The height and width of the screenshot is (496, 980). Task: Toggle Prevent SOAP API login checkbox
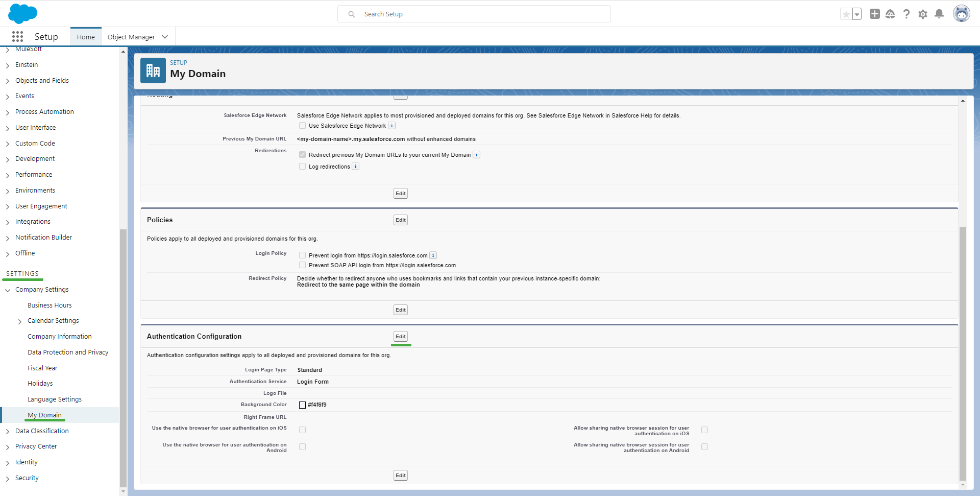coord(303,265)
